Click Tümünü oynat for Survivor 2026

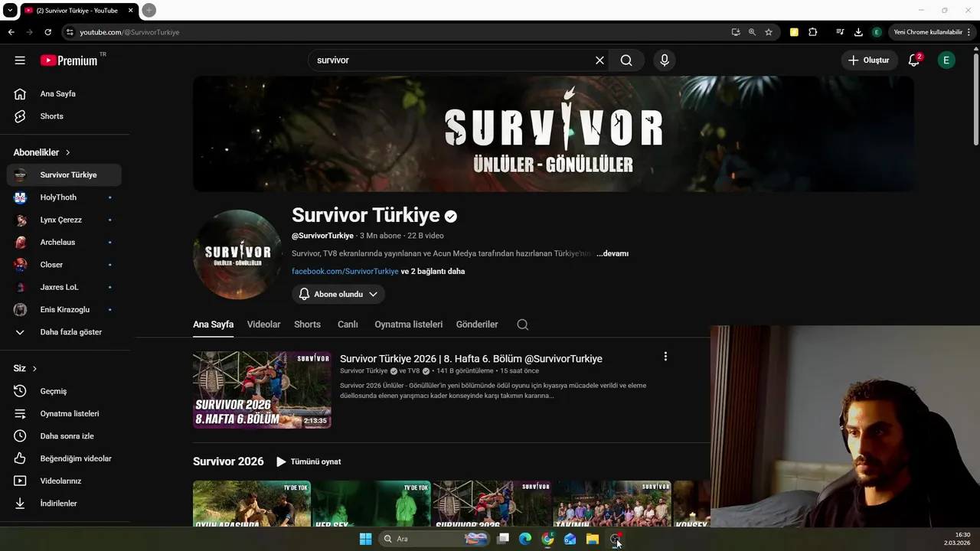tap(309, 461)
